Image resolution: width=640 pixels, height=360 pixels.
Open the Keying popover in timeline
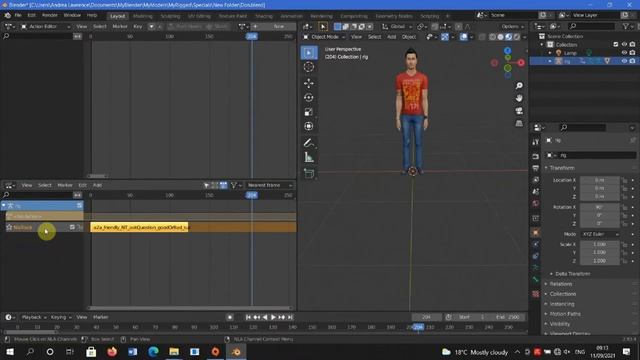pos(60,317)
